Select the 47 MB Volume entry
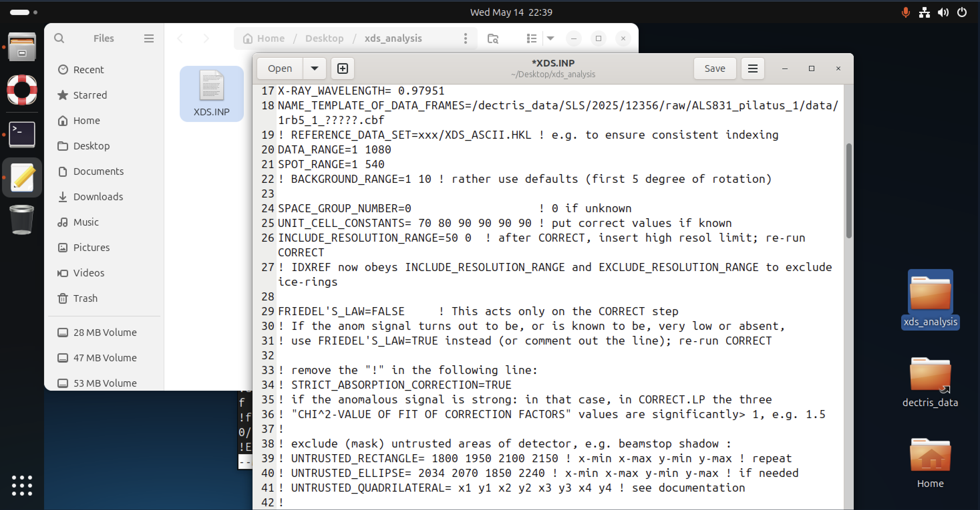This screenshot has width=980, height=510. [104, 358]
